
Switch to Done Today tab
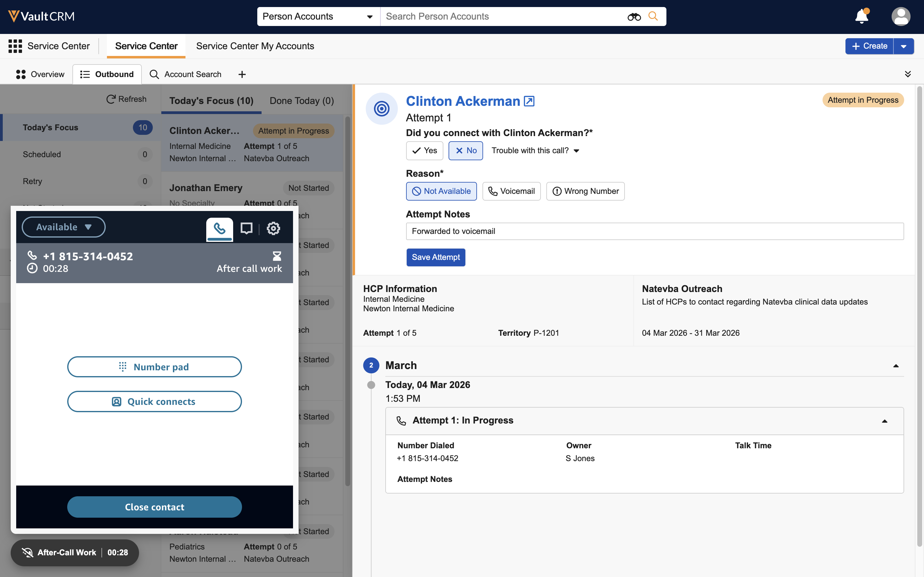point(301,101)
